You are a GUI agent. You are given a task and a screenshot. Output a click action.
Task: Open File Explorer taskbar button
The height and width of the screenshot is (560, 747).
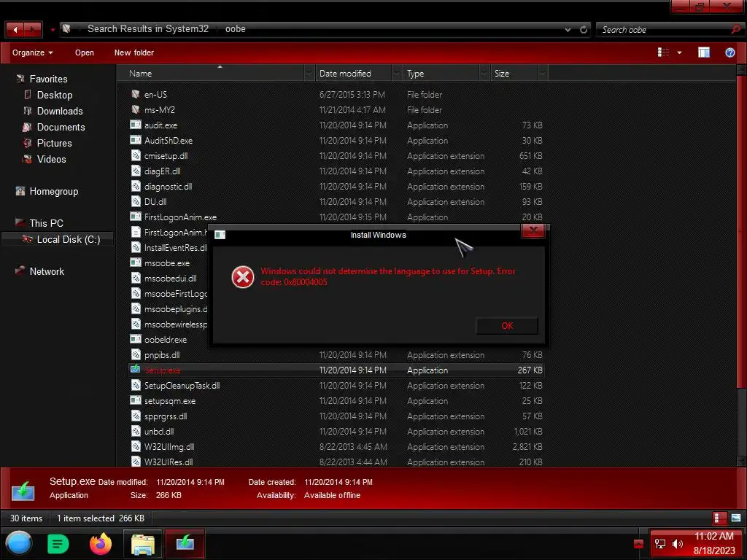tap(142, 544)
